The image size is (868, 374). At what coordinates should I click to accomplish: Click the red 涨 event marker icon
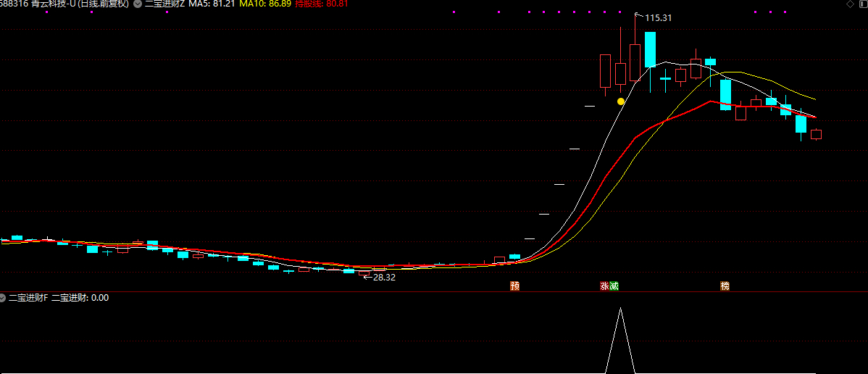pyautogui.click(x=604, y=286)
